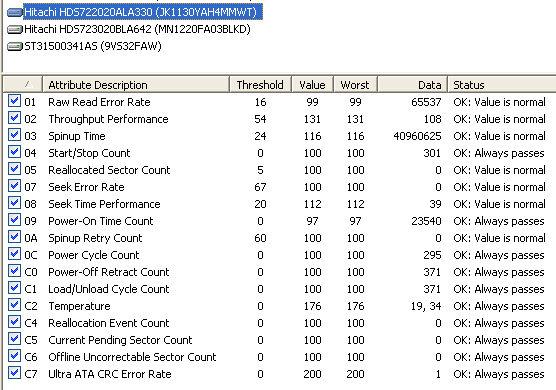This screenshot has width=556, height=390.
Task: Uncheck the Power-On Time Count checkbox
Action: (14, 220)
